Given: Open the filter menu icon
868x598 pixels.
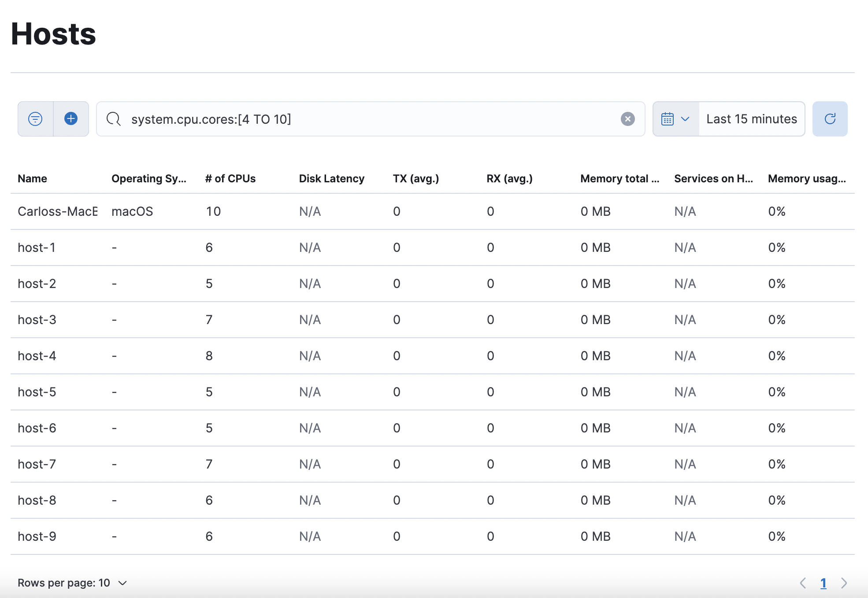Looking at the screenshot, I should point(35,119).
